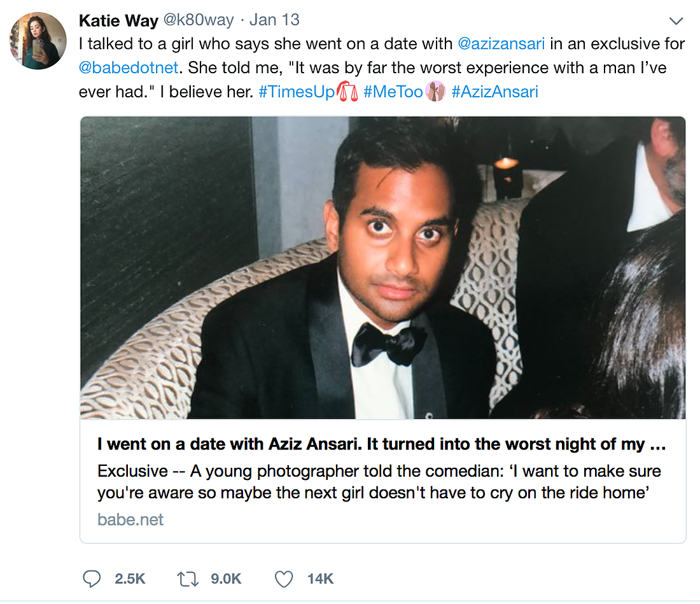Click the reply speech bubble icon
This screenshot has width=700, height=604.
92,579
